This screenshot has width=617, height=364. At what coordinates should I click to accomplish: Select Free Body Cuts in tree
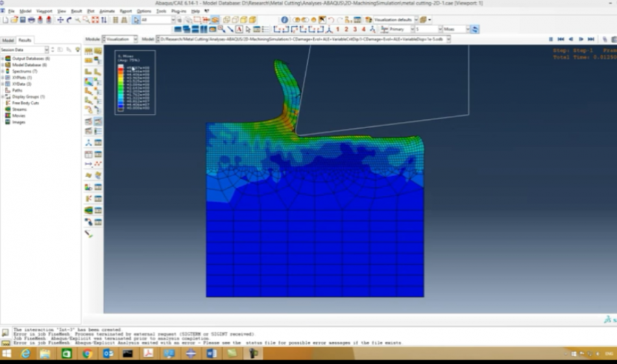point(24,103)
